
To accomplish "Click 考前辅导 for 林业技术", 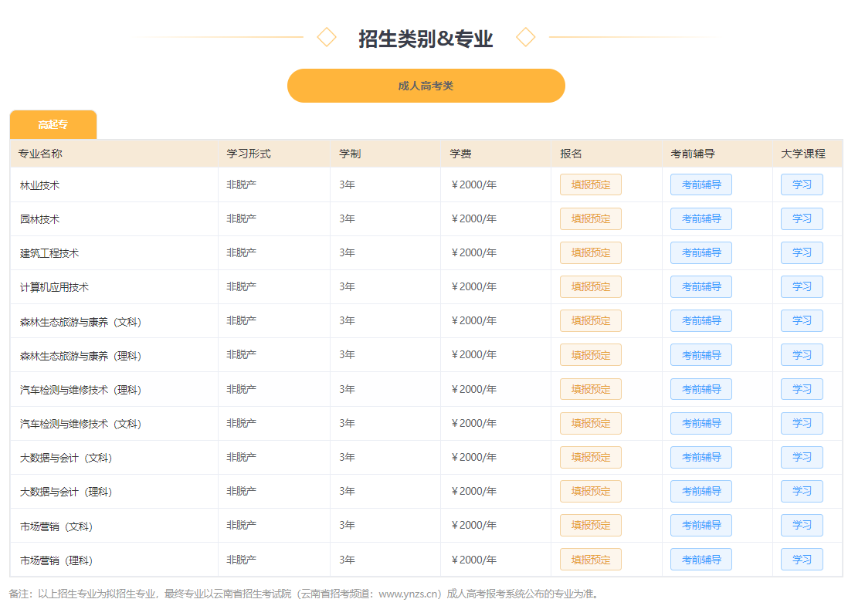I will coord(701,184).
